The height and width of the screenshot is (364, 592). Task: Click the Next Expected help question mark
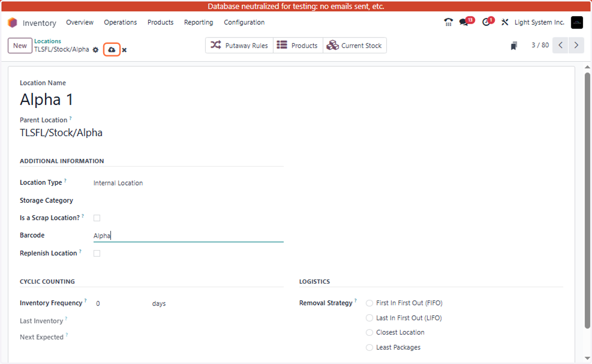[x=67, y=335]
